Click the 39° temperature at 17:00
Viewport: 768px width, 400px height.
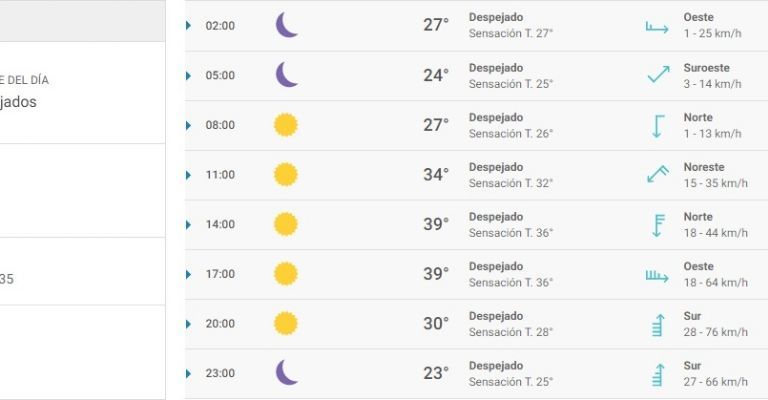435,274
